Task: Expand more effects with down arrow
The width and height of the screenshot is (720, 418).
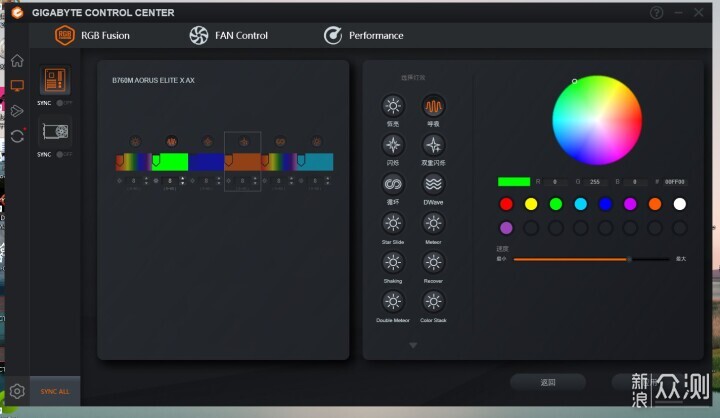Action: point(413,345)
